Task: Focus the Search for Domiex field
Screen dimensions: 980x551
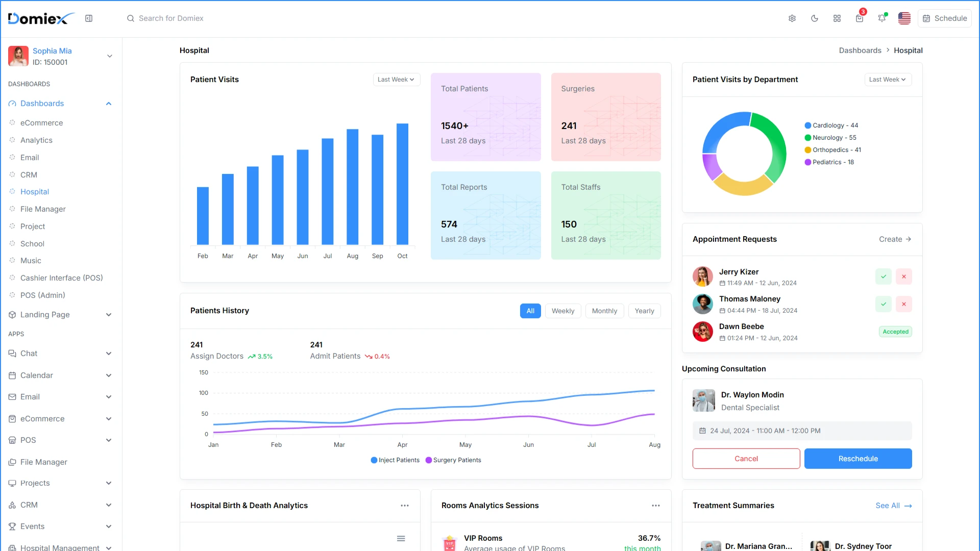Action: pyautogui.click(x=171, y=18)
